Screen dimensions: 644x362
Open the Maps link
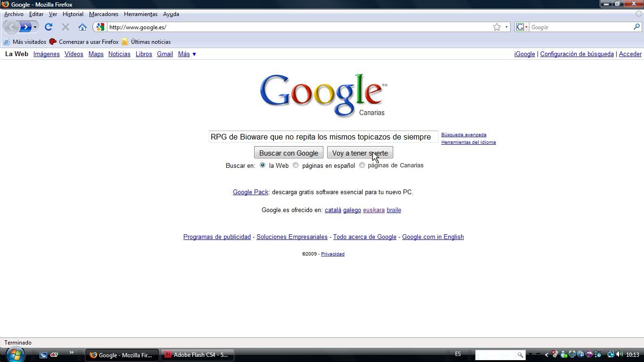(96, 54)
